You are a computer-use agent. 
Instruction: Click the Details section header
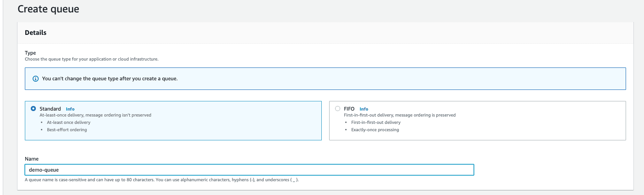pos(36,33)
